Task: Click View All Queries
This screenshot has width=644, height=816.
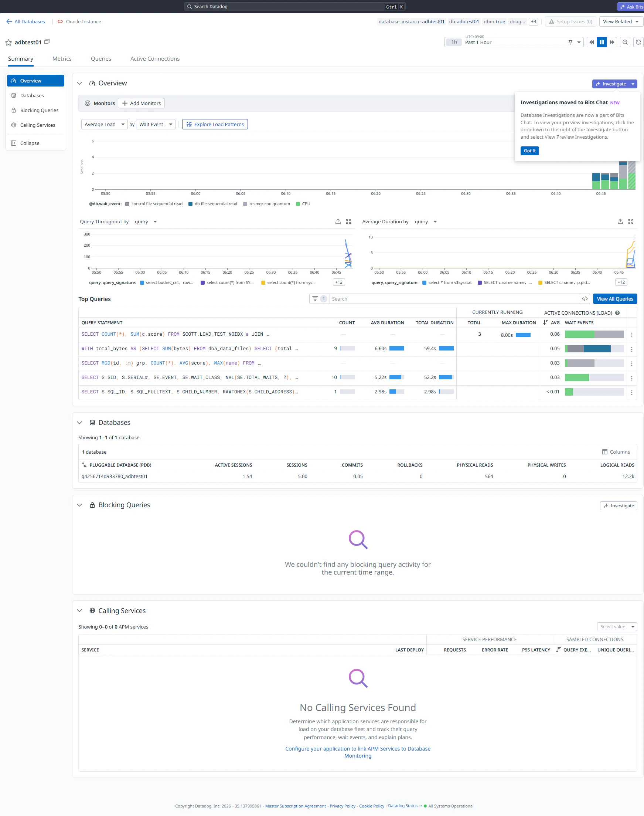Action: pos(615,299)
